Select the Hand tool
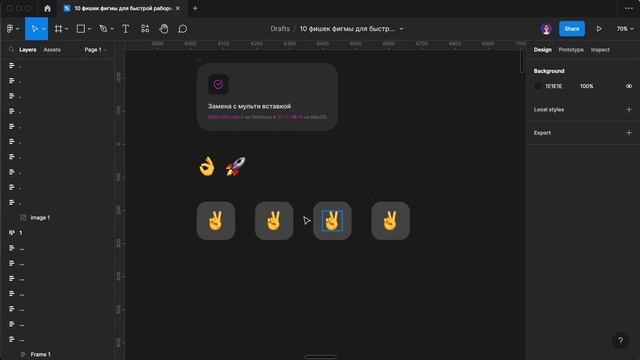 coord(164,29)
